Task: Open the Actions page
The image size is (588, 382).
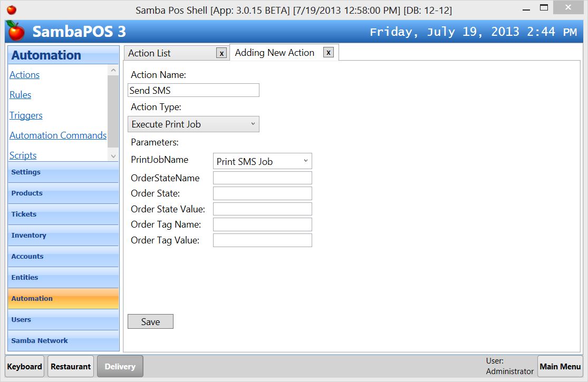Action: pyautogui.click(x=24, y=75)
